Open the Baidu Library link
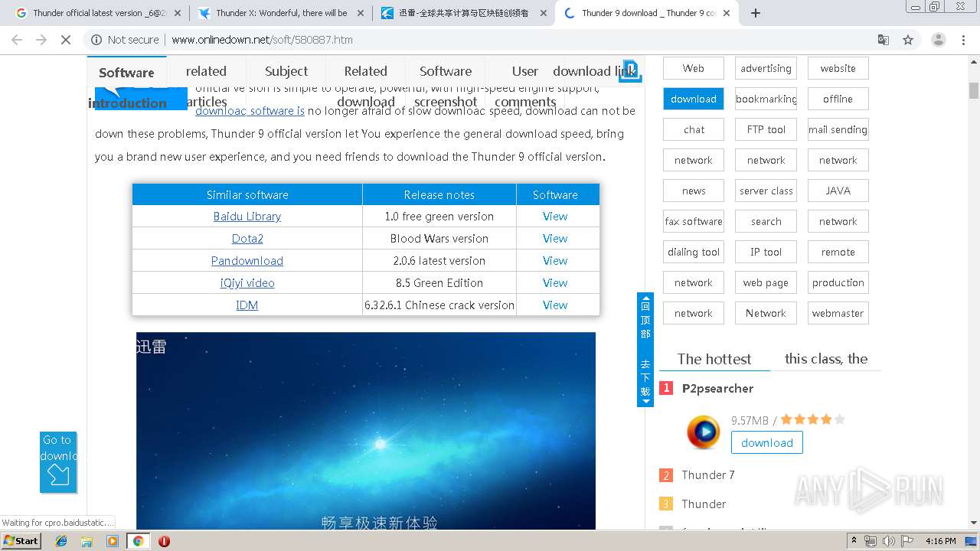 tap(247, 217)
